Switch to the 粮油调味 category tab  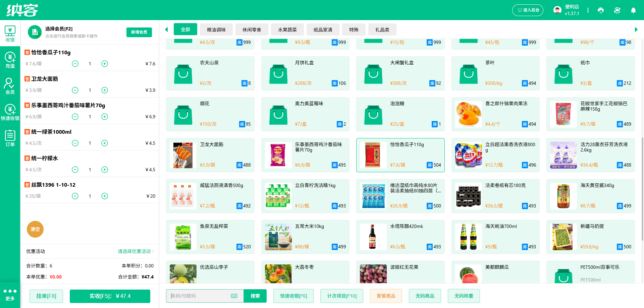tap(216, 29)
